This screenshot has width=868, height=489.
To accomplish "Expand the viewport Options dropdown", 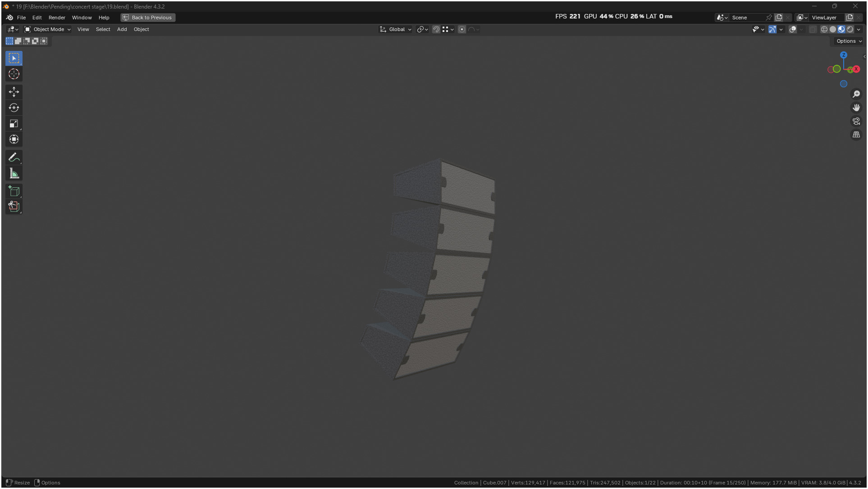I will 849,41.
